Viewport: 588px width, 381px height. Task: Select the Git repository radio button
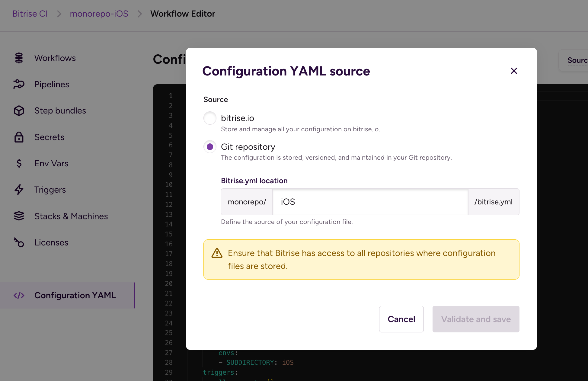click(210, 147)
